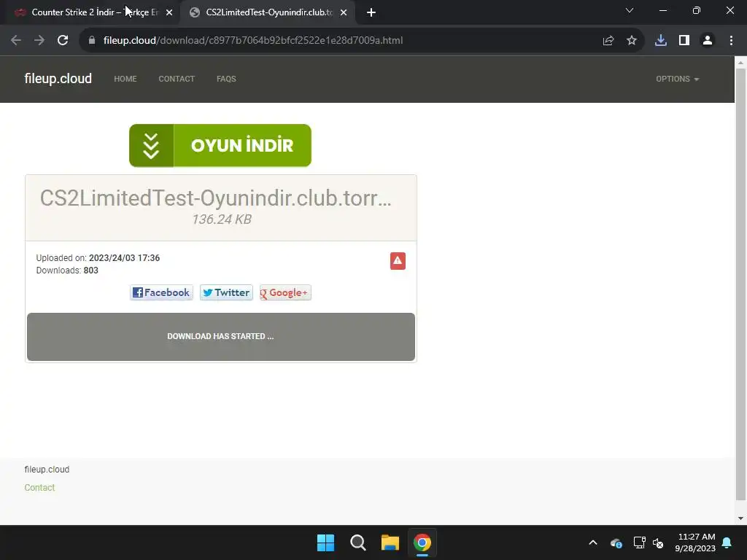Open the tab search chevron

tap(630, 10)
